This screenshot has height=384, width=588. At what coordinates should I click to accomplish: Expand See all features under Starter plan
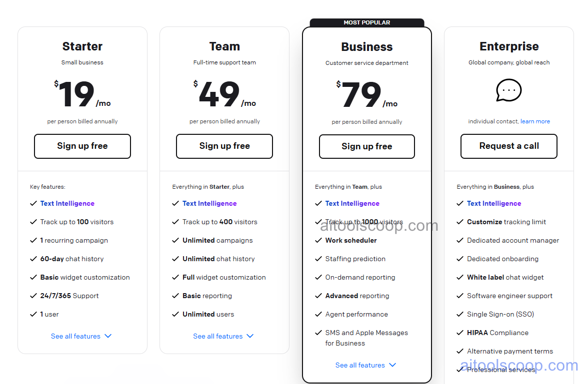point(81,336)
